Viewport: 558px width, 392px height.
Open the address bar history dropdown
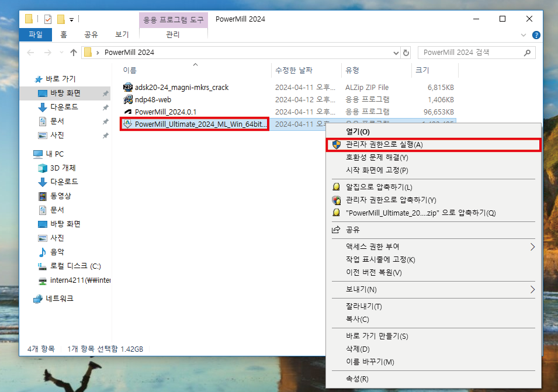tap(396, 53)
